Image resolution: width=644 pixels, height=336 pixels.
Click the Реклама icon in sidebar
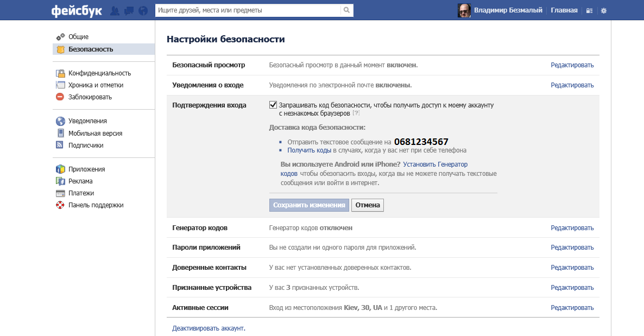60,181
